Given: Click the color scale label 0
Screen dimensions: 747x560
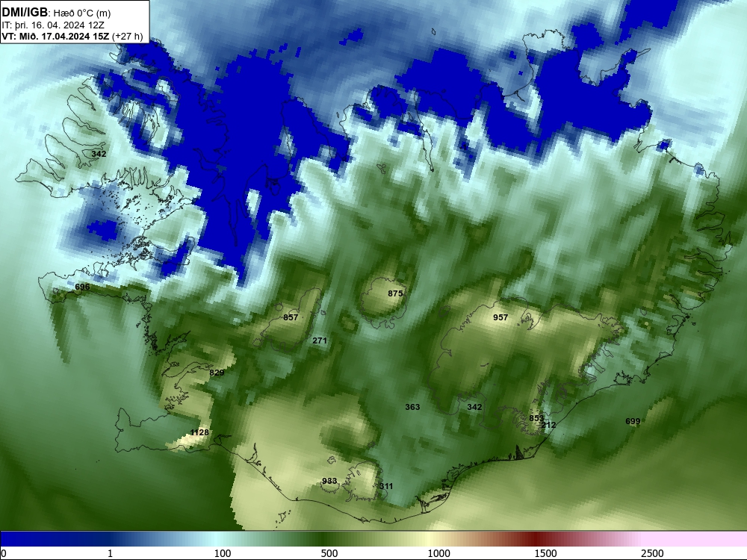Looking at the screenshot, I should 4,553.
